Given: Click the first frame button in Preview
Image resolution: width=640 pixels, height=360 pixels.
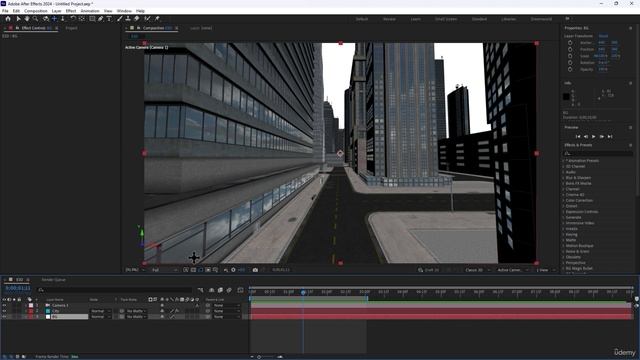Looking at the screenshot, I should point(578,136).
